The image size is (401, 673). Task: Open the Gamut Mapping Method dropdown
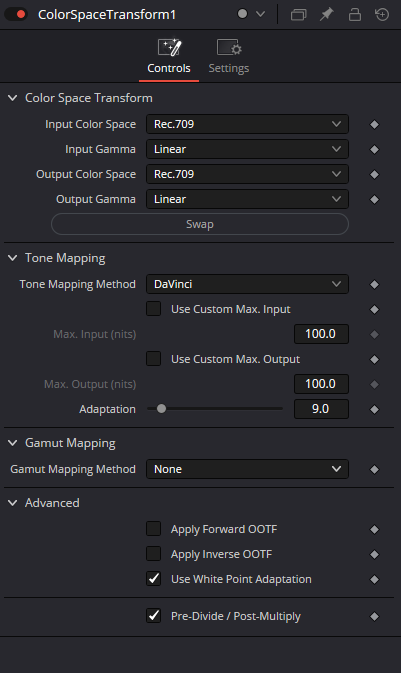247,469
